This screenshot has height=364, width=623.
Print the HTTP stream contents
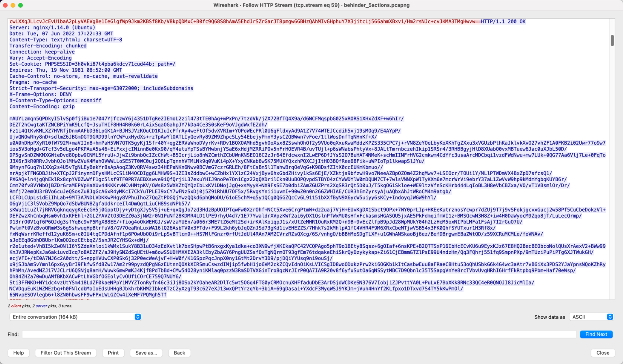tap(113, 353)
